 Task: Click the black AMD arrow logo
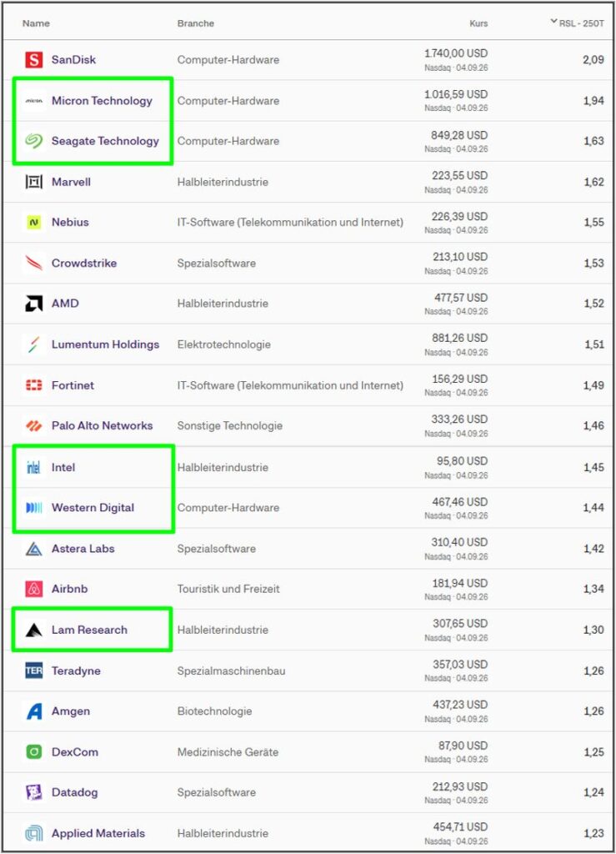pos(33,304)
